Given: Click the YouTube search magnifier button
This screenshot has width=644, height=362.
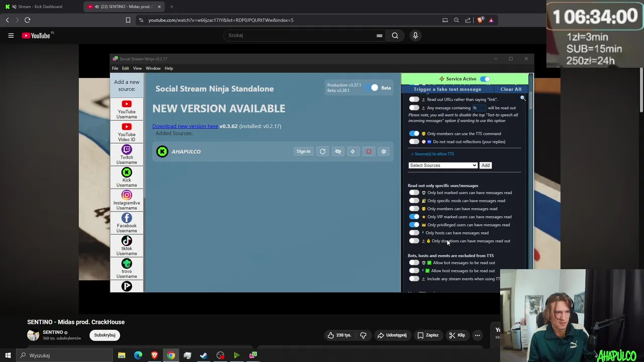Looking at the screenshot, I should tap(395, 35).
